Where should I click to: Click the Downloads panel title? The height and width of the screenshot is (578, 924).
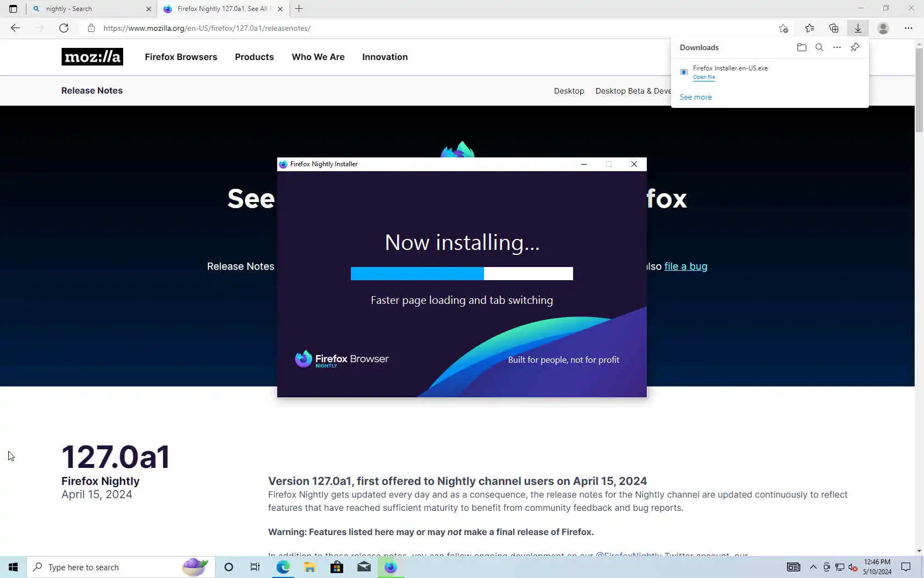pyautogui.click(x=699, y=47)
